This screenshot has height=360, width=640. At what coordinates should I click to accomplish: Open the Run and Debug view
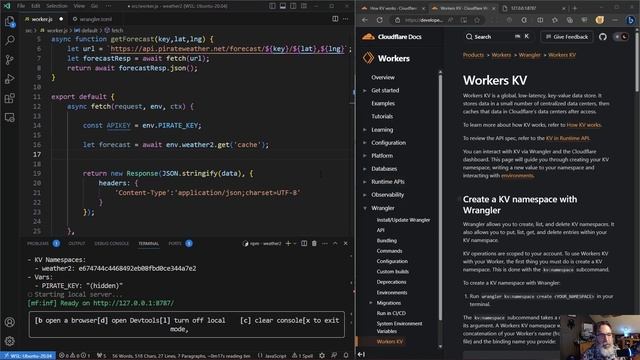click(x=9, y=79)
